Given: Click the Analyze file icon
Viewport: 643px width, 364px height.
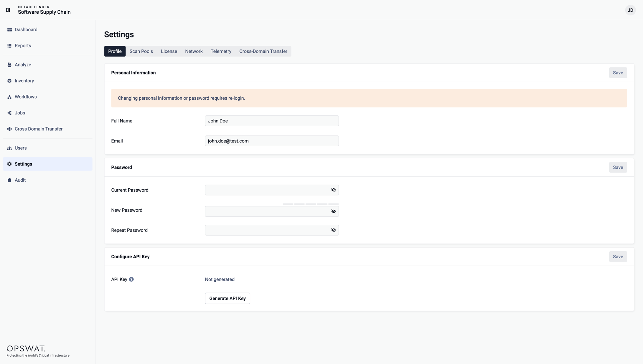Looking at the screenshot, I should coord(9,65).
